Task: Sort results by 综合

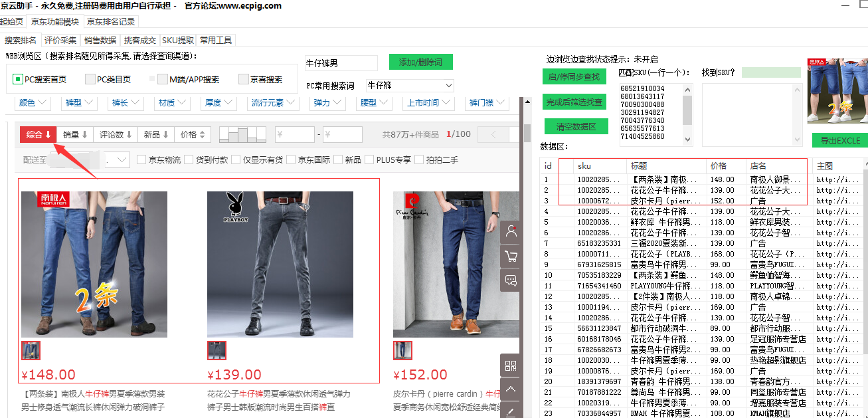Action: pyautogui.click(x=39, y=134)
